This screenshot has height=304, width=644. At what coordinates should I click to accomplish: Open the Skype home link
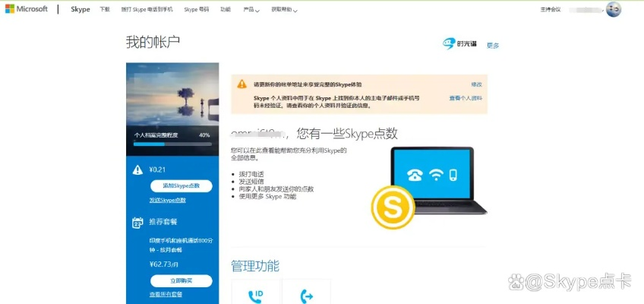coord(80,9)
